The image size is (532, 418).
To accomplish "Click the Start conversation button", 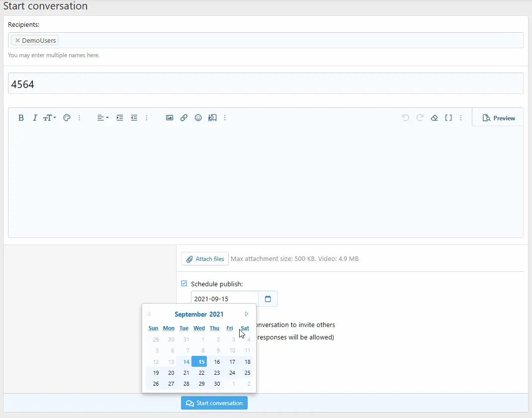I will 214,403.
